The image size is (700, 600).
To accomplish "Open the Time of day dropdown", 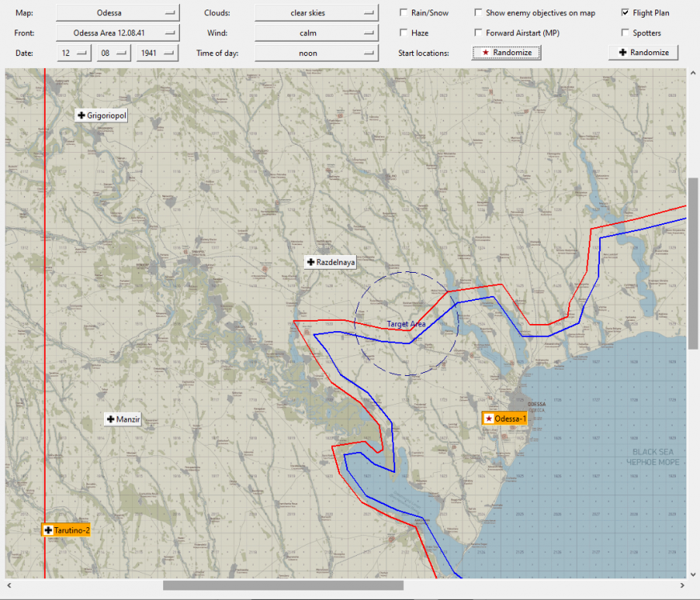I will 316,54.
